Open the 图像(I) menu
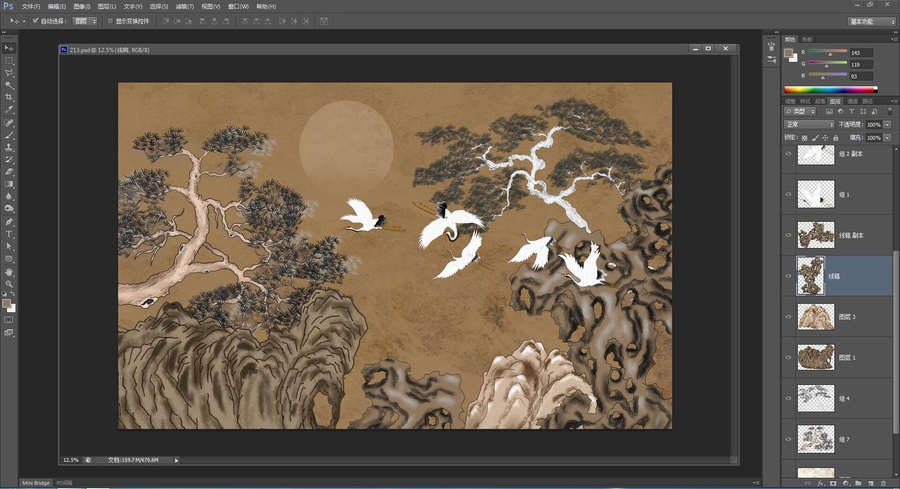Viewport: 900px width, 489px height. [82, 6]
